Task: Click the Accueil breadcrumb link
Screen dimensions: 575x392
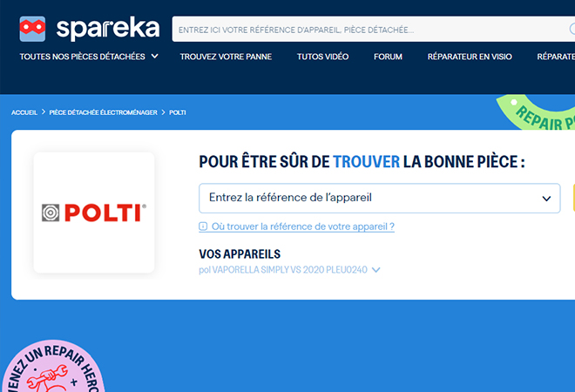Action: pos(24,112)
